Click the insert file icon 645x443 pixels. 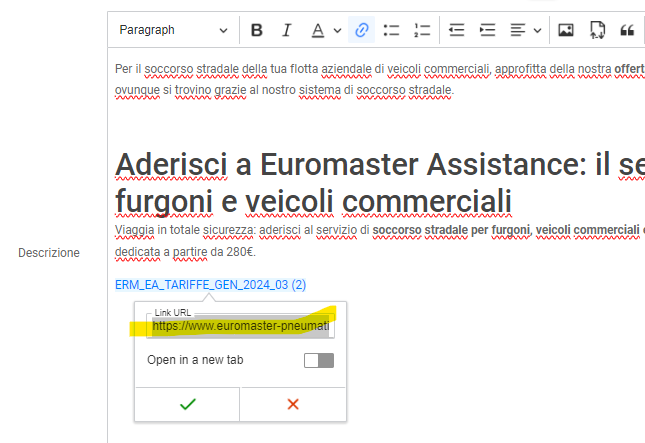tap(597, 30)
